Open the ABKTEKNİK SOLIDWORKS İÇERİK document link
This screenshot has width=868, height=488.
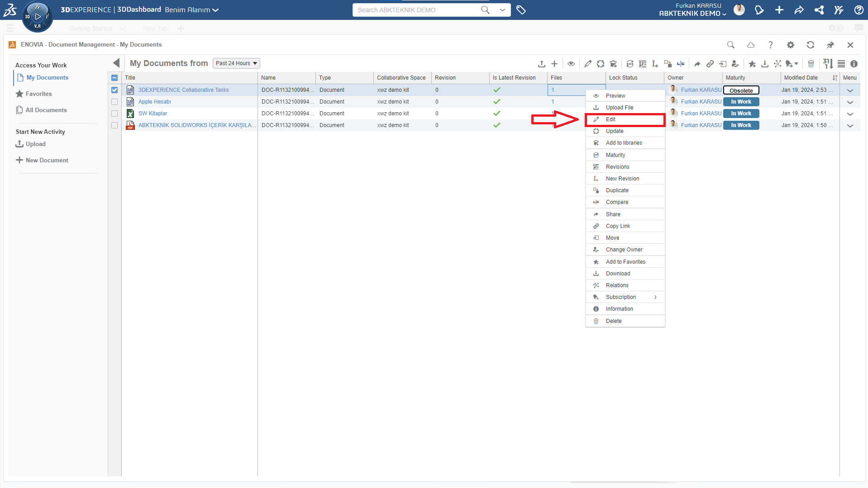[x=197, y=125]
